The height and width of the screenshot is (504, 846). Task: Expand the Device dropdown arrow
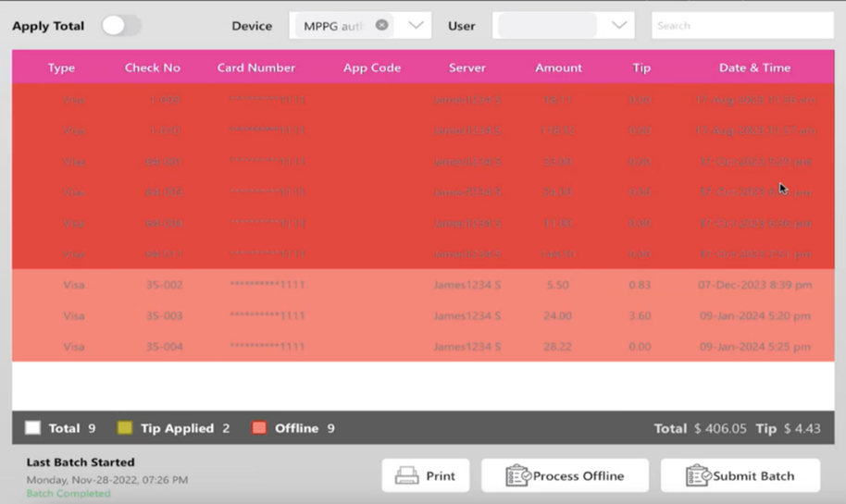pyautogui.click(x=417, y=25)
